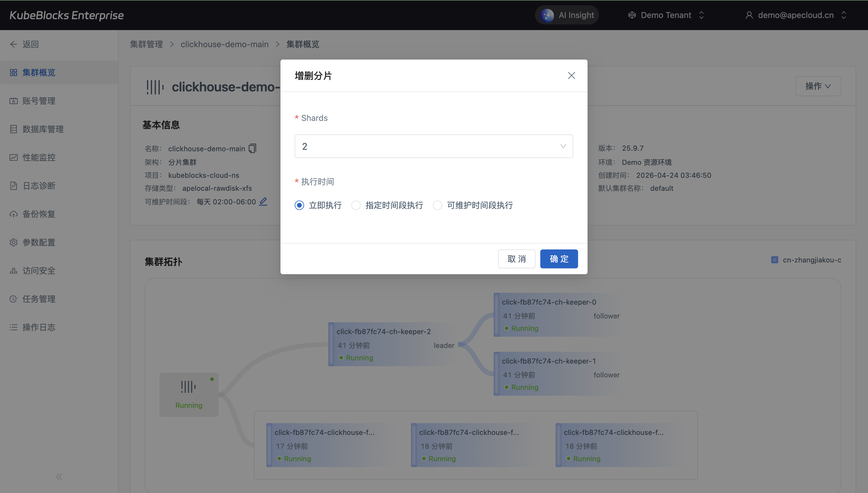
Task: Select 指定时间段执行 radio option
Action: click(x=356, y=205)
